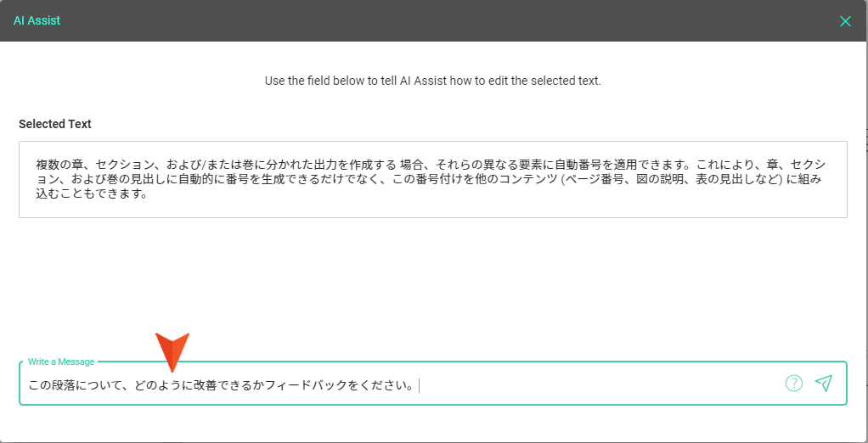Open help via the question mark icon
Screen dimensions: 868x443
[x=794, y=384]
